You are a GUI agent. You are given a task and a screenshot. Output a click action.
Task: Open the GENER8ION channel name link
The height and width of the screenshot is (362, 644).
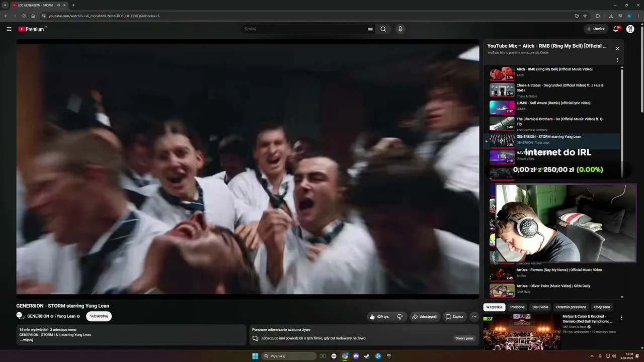pos(38,316)
